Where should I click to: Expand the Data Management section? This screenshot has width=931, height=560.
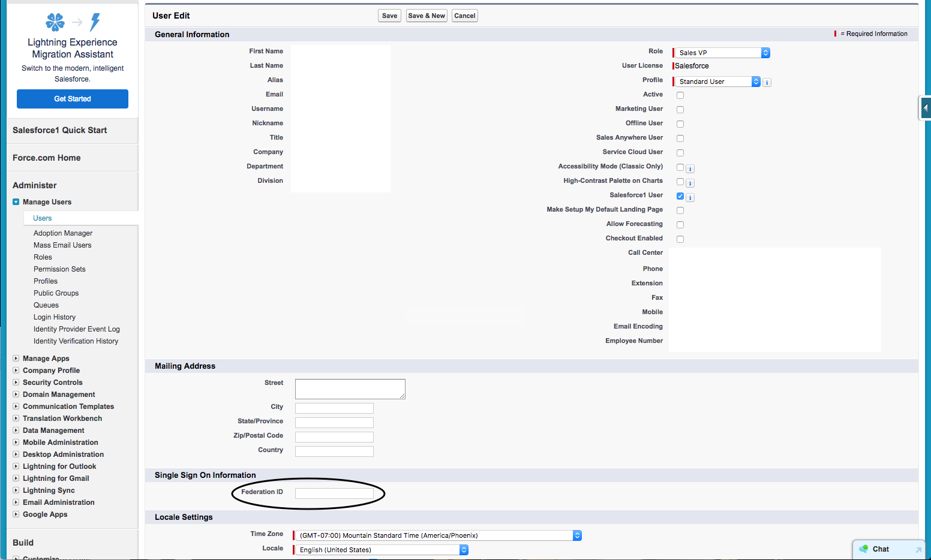[x=16, y=430]
